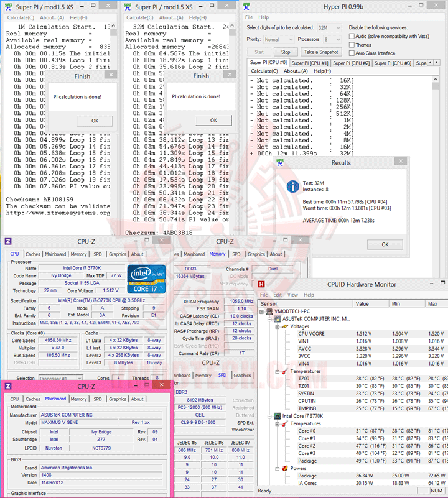Image resolution: width=448 pixels, height=498 pixels.
Task: Click the Temperatures thermometer icon under Intel Core
Action: pos(285,423)
